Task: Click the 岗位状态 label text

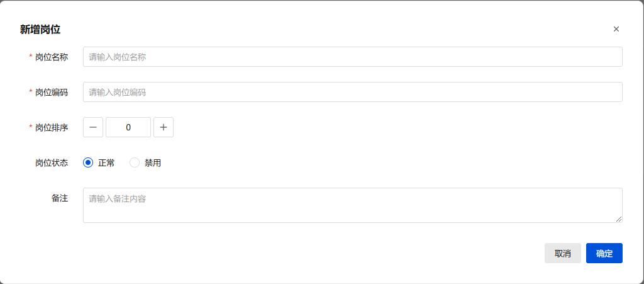Action: tap(52, 162)
